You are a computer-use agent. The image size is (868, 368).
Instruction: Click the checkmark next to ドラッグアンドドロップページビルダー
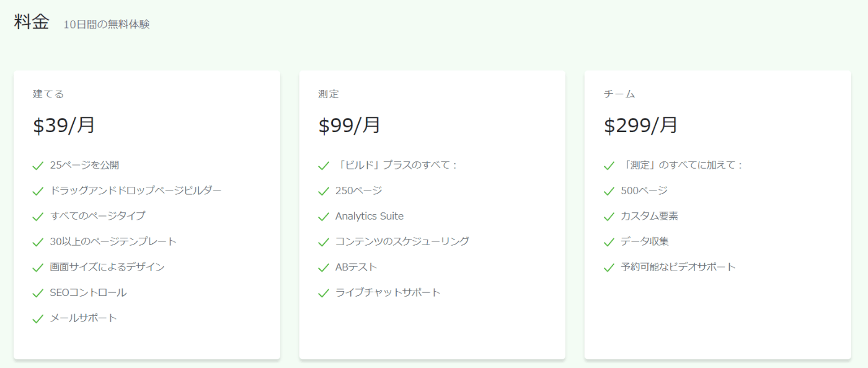coord(38,191)
